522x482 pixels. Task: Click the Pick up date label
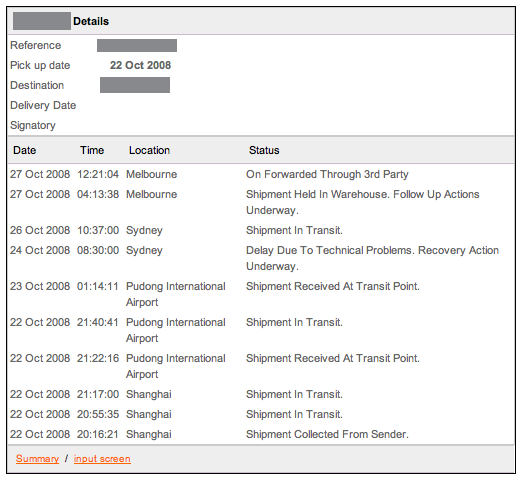40,65
